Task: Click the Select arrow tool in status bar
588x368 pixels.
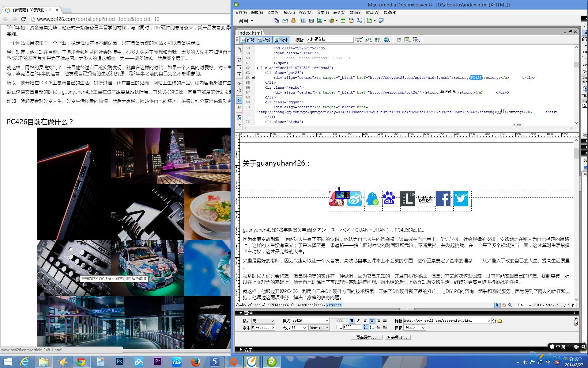Action: point(497,305)
